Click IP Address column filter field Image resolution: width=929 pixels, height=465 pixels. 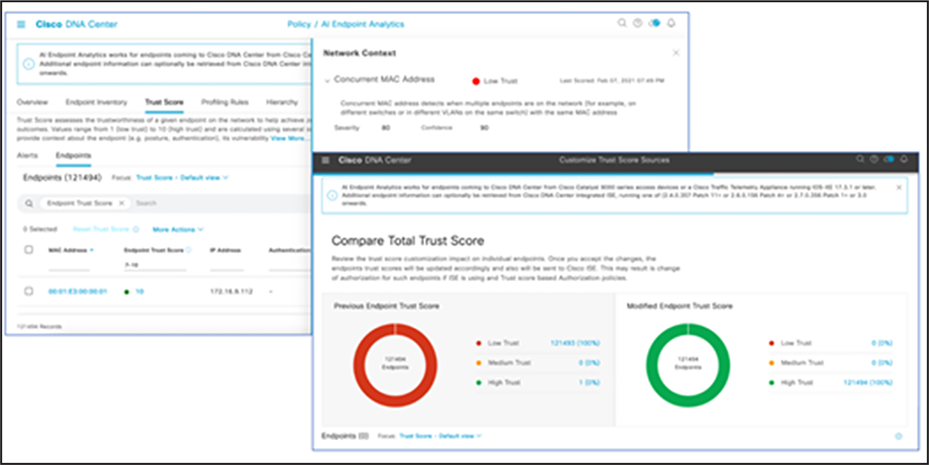(227, 267)
